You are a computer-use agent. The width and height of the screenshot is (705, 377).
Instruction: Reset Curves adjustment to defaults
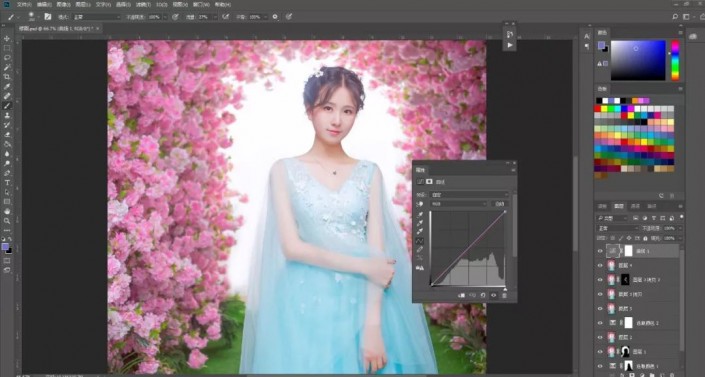click(x=483, y=296)
